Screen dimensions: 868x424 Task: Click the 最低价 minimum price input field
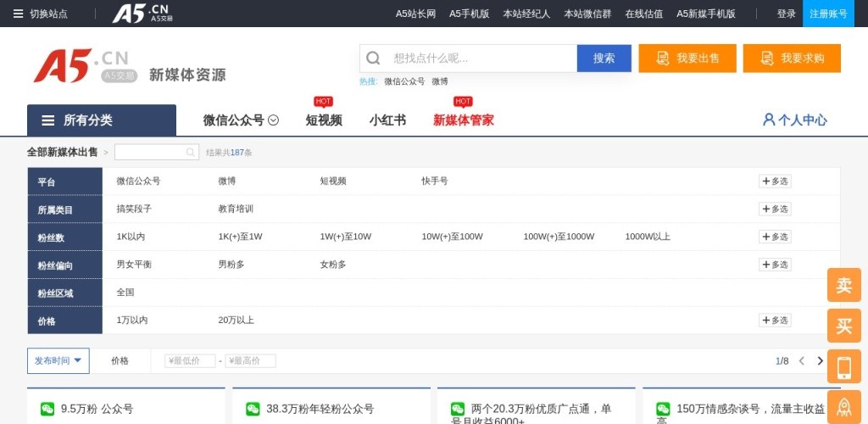point(190,361)
